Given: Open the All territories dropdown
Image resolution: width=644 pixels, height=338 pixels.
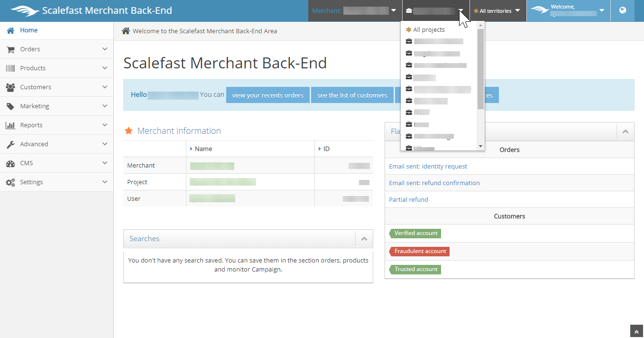Looking at the screenshot, I should pos(497,10).
